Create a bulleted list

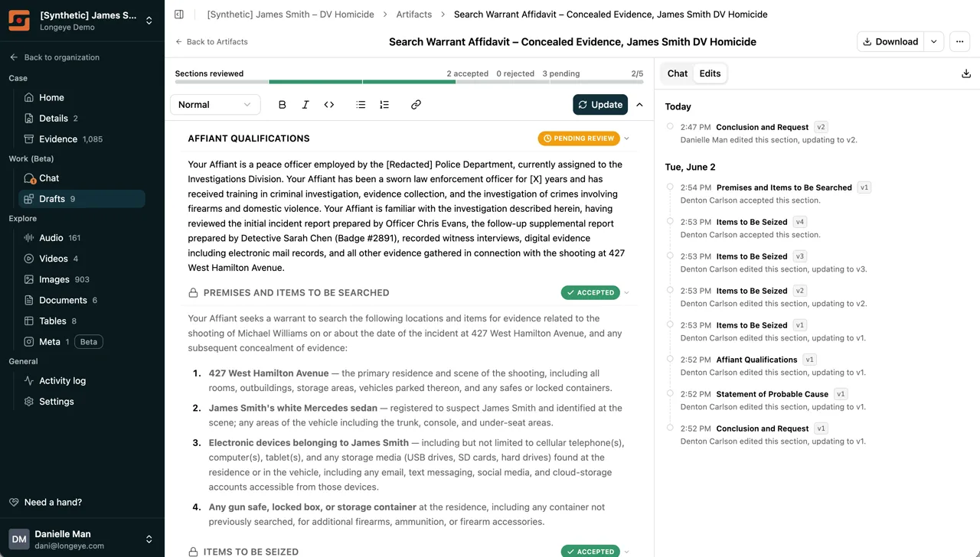tap(361, 105)
